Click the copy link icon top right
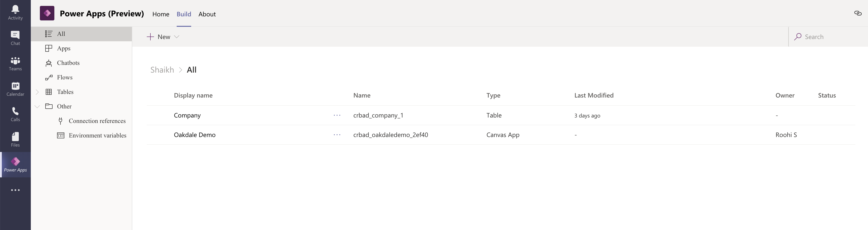Screen dimensions: 868x230 (x=858, y=13)
